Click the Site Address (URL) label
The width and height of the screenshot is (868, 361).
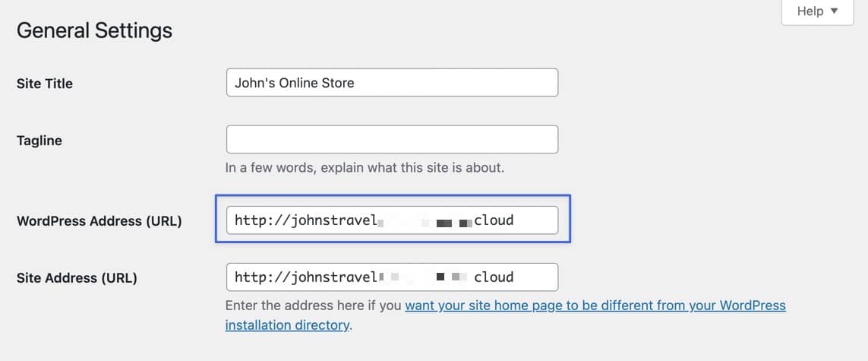tap(77, 278)
